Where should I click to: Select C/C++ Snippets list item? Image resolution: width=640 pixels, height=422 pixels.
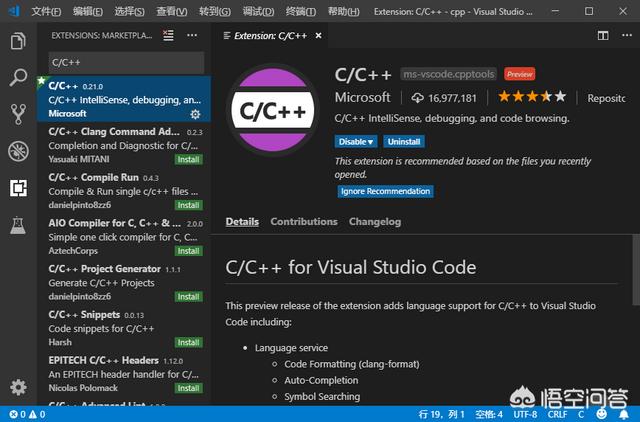pyautogui.click(x=124, y=327)
